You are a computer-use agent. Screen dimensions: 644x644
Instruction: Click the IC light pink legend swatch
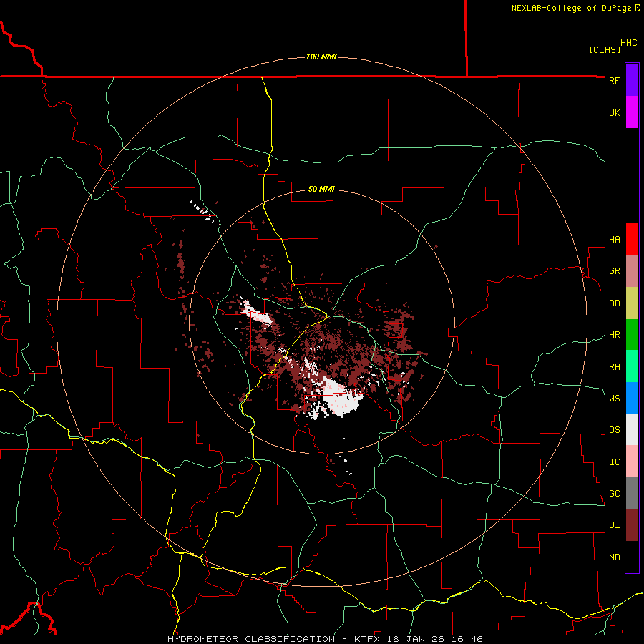(632, 462)
